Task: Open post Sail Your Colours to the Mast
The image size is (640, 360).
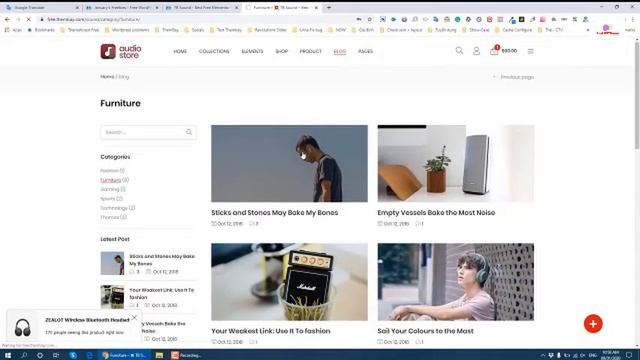Action: click(425, 331)
